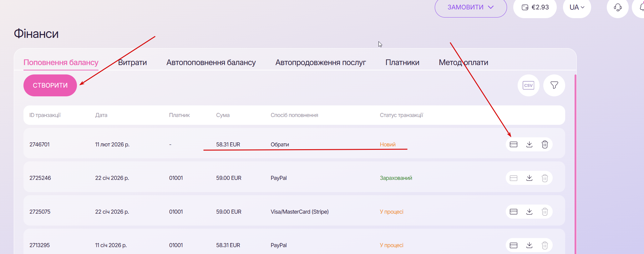644x254 pixels.
Task: Open the transactions filter
Action: click(x=554, y=85)
